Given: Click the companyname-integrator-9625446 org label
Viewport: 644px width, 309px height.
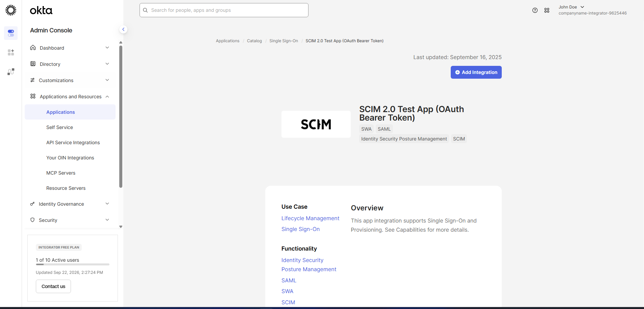Looking at the screenshot, I should (592, 13).
